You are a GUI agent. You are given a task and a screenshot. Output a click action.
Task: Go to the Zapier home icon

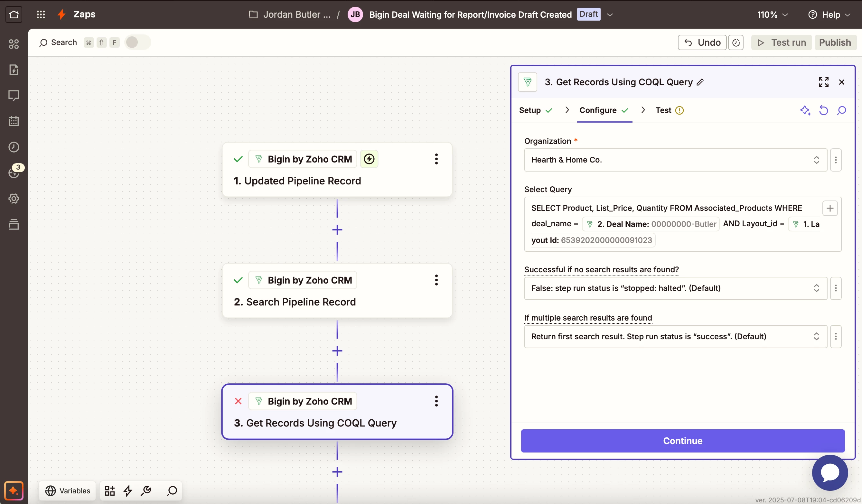(x=14, y=14)
